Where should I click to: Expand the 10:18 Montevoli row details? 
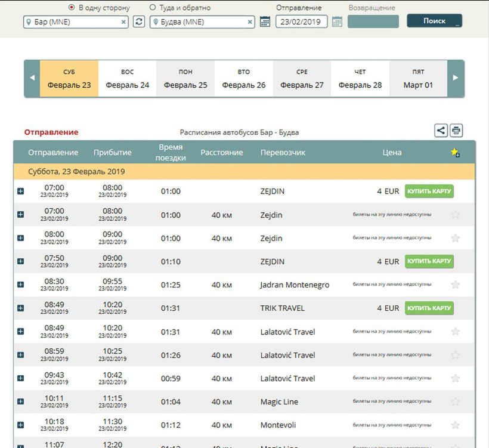[21, 425]
